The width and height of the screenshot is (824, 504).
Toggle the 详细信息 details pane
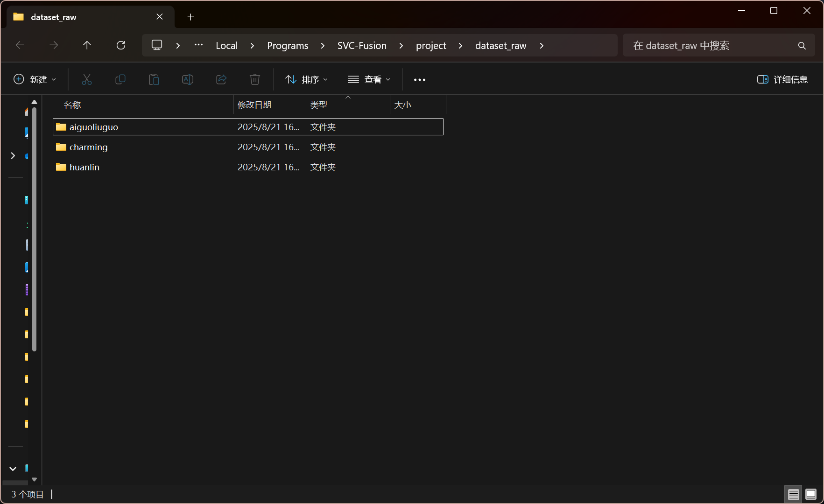pyautogui.click(x=782, y=79)
